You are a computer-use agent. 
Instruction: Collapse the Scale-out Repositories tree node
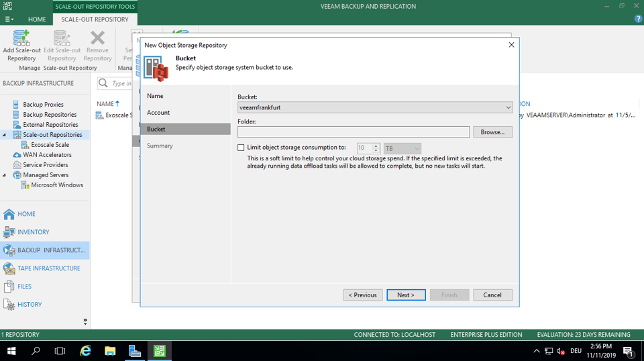(x=5, y=135)
